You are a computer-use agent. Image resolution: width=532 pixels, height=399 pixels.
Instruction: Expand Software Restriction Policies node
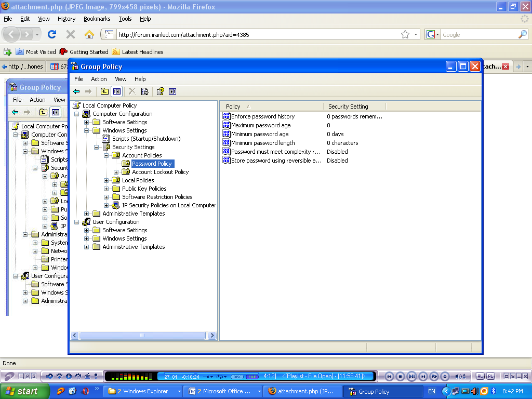[x=106, y=197]
